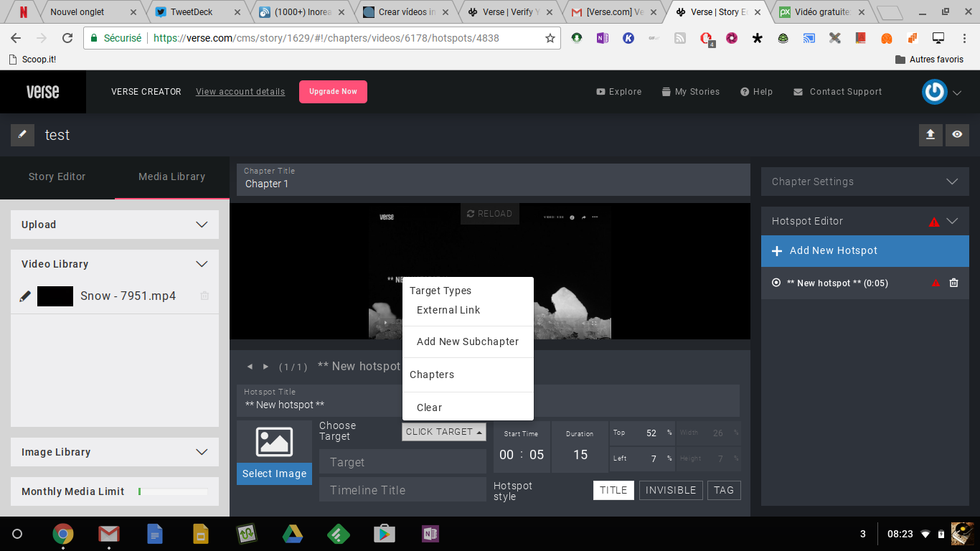Screen dimensions: 980x551
Task: Open Gmail from the shelf
Action: click(x=108, y=534)
